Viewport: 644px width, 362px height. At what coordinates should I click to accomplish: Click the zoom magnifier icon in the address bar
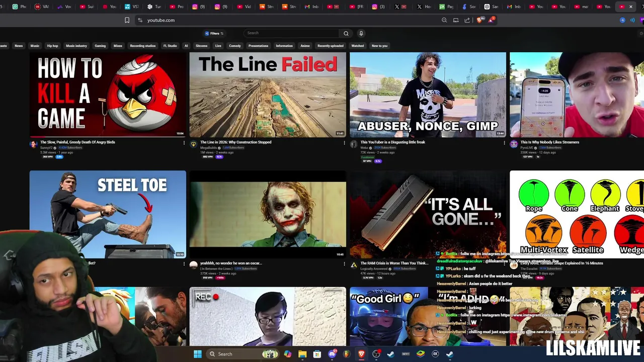point(444,20)
